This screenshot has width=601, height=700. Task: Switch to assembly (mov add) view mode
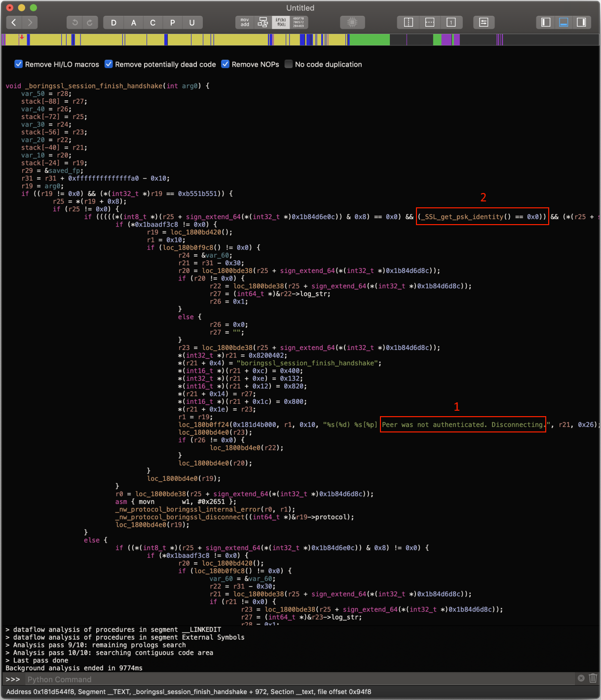pos(245,22)
